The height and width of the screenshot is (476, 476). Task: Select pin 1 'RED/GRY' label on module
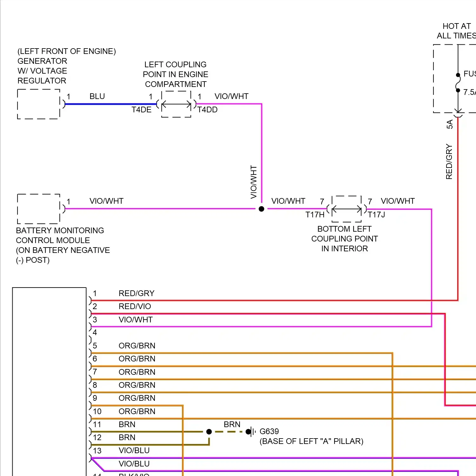click(136, 293)
